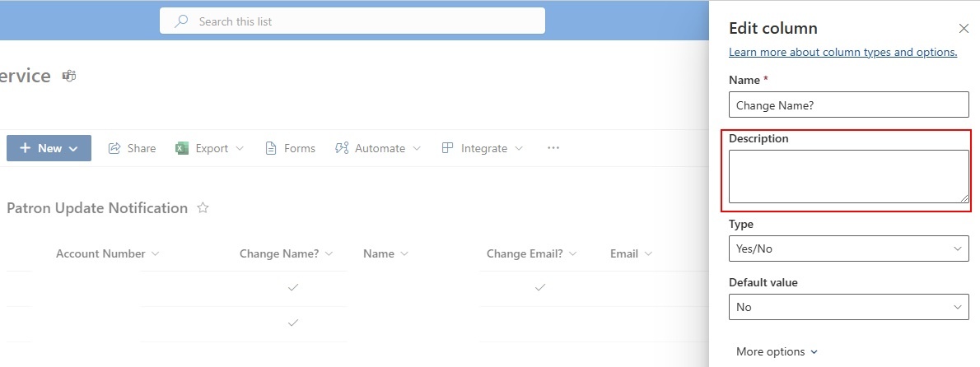Click the Integrate icon
Screen dimensions: 980x367
pyautogui.click(x=447, y=148)
